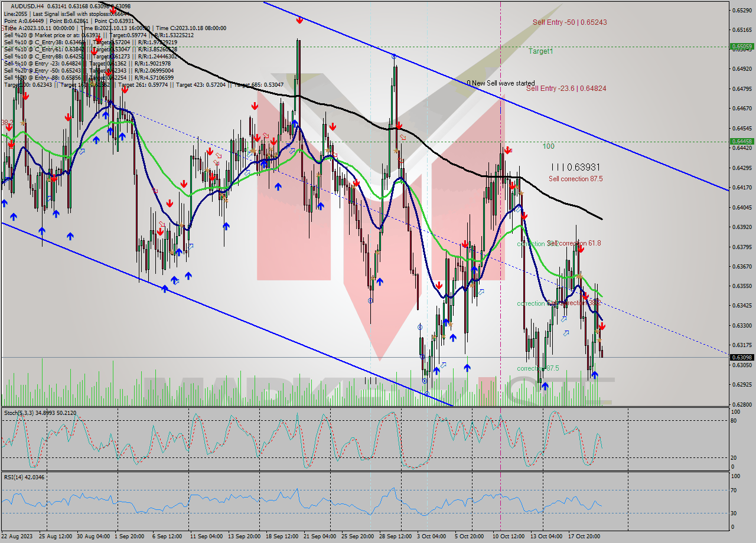Click the Sell %20 @ Market price line
756x543 pixels.
click(99, 35)
